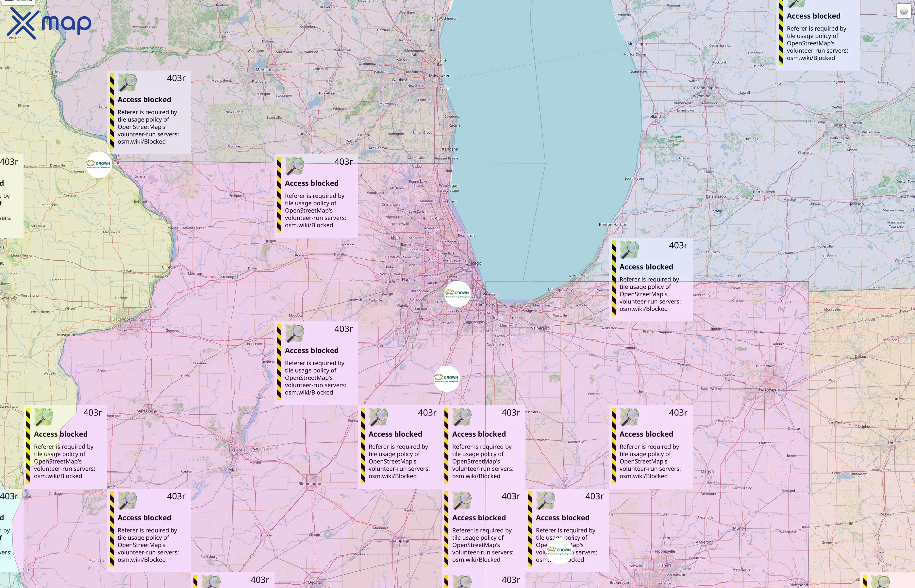Image resolution: width=915 pixels, height=588 pixels.
Task: Click the Chicago city label
Action: [x=473, y=263]
